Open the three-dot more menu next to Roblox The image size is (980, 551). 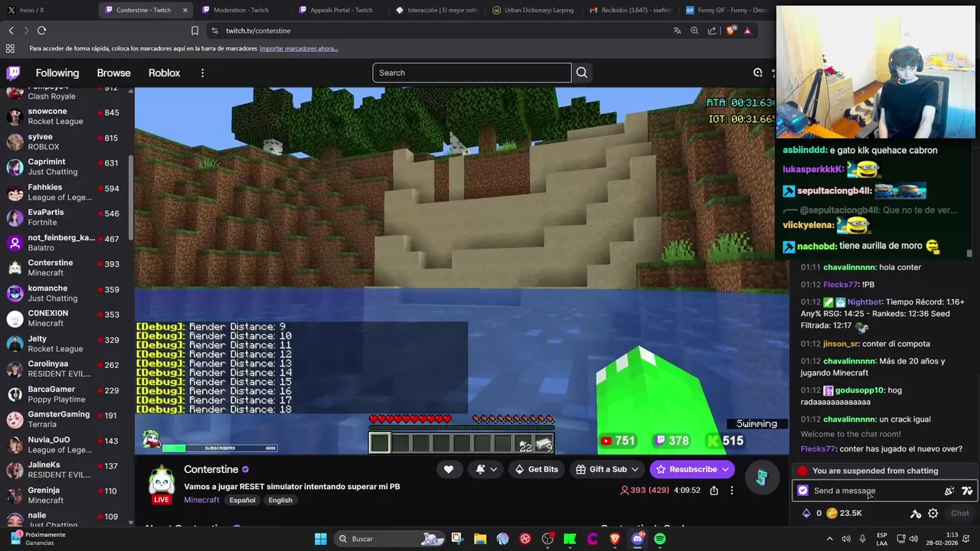(202, 73)
